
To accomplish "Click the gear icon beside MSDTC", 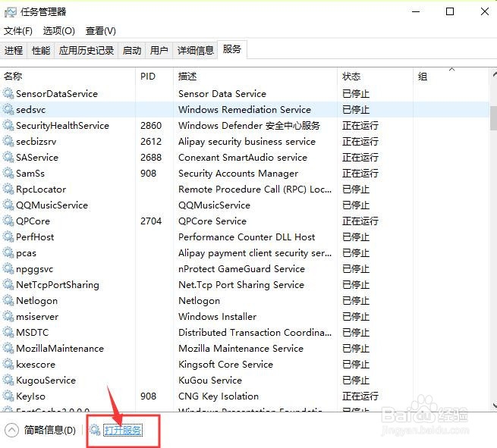I will point(8,332).
